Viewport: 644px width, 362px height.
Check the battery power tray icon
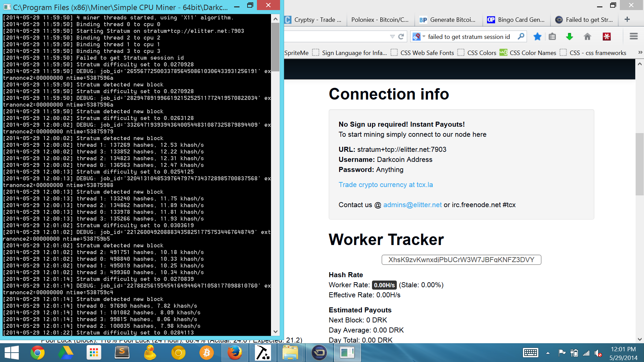[574, 353]
